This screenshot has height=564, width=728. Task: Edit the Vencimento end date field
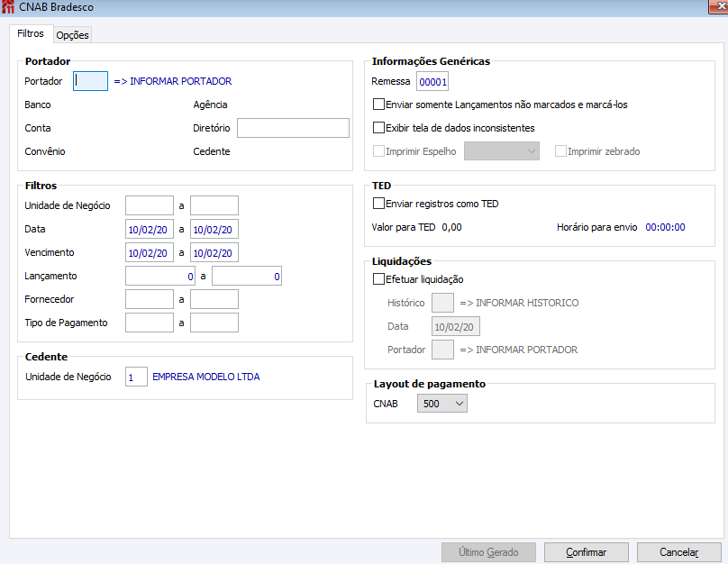point(214,252)
